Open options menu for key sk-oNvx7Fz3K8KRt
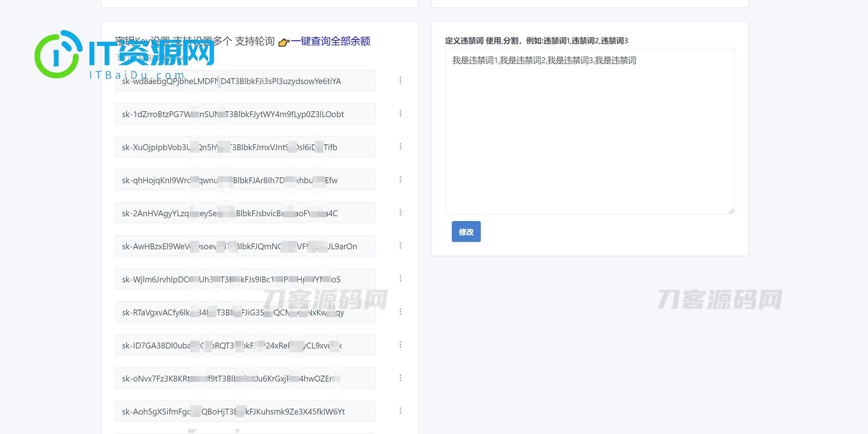 click(400, 378)
